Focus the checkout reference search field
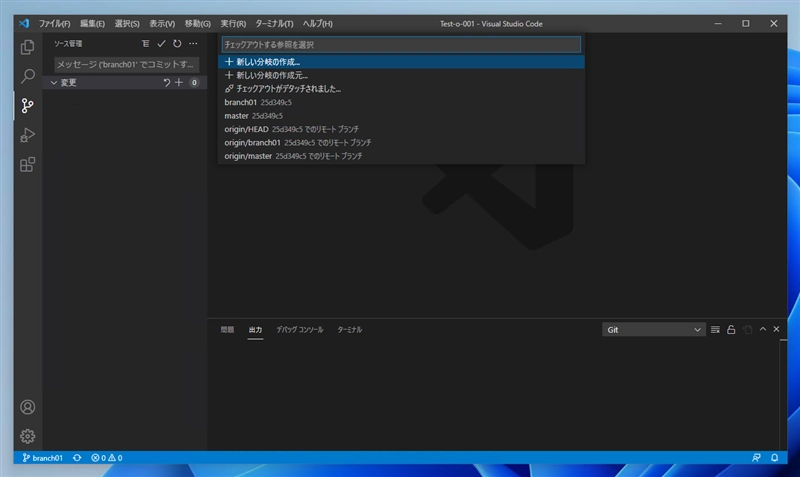 tap(401, 44)
